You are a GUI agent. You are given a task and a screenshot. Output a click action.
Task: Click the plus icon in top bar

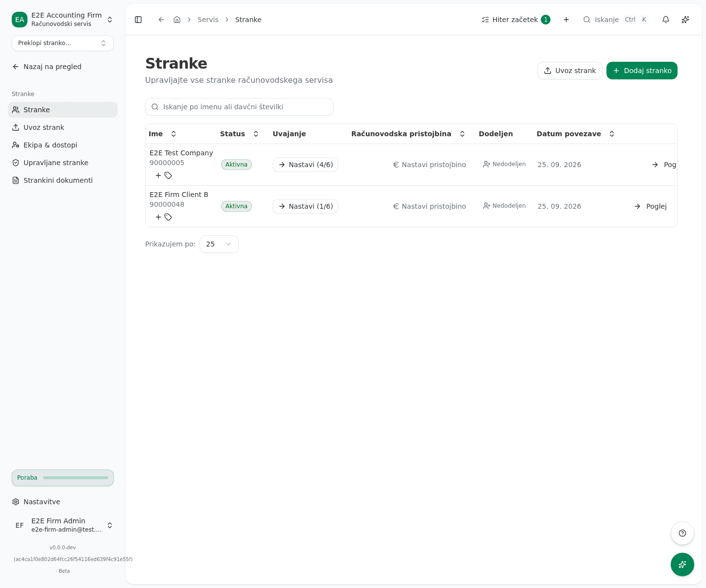click(x=566, y=20)
